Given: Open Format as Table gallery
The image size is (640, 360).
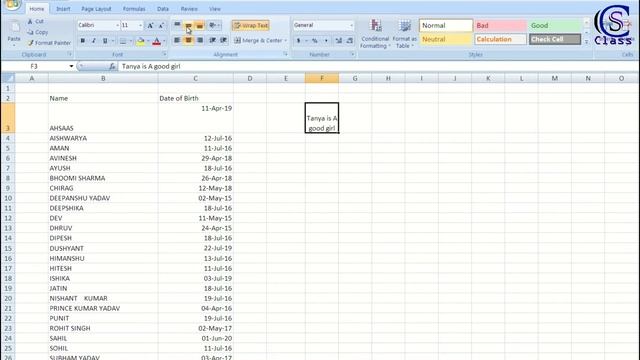Looking at the screenshot, I should tap(404, 34).
